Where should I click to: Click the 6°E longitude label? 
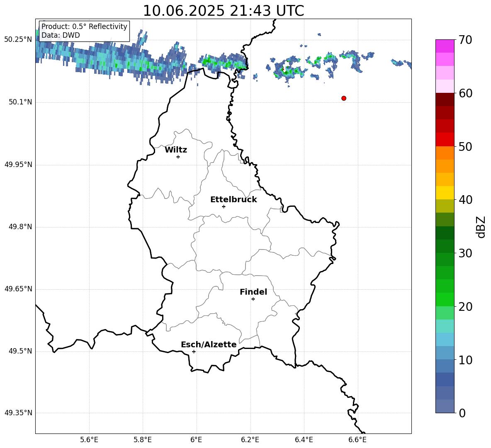click(196, 440)
